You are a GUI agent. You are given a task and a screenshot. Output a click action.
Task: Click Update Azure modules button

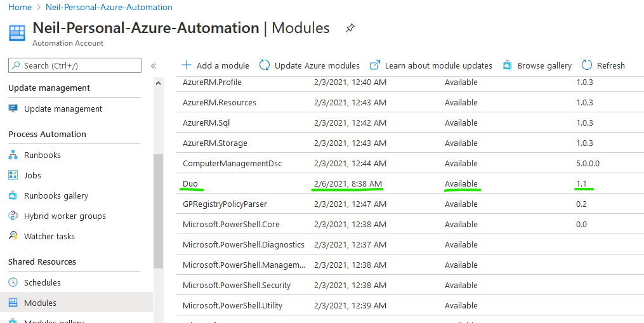(309, 65)
